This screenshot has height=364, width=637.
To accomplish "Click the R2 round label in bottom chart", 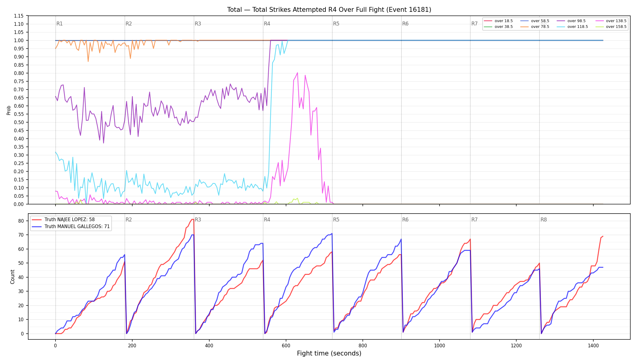I will coord(129,220).
